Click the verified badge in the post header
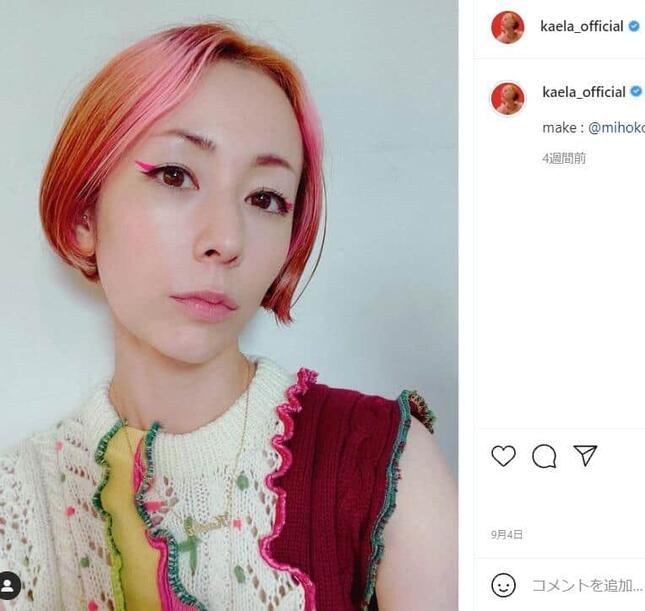The width and height of the screenshot is (645, 611). click(634, 27)
